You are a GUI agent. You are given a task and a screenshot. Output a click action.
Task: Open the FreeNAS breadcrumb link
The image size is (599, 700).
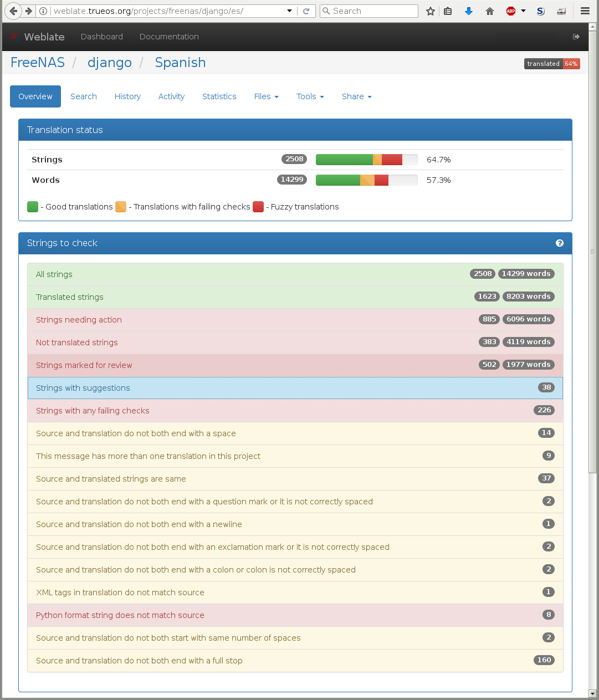click(x=37, y=63)
